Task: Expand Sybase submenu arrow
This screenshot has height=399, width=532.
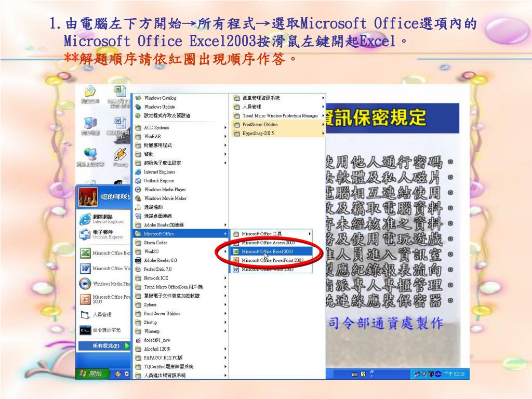Action: click(225, 304)
